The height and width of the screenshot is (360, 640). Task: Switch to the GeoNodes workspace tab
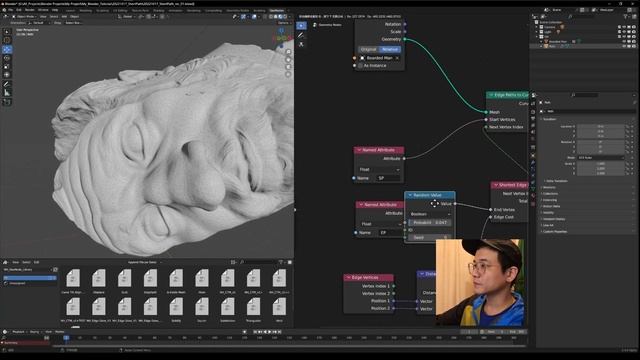277,11
